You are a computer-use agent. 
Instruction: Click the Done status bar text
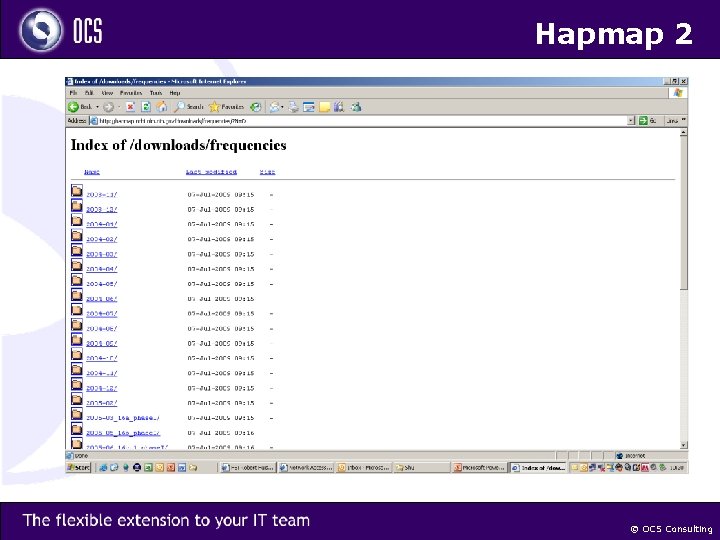(x=81, y=456)
